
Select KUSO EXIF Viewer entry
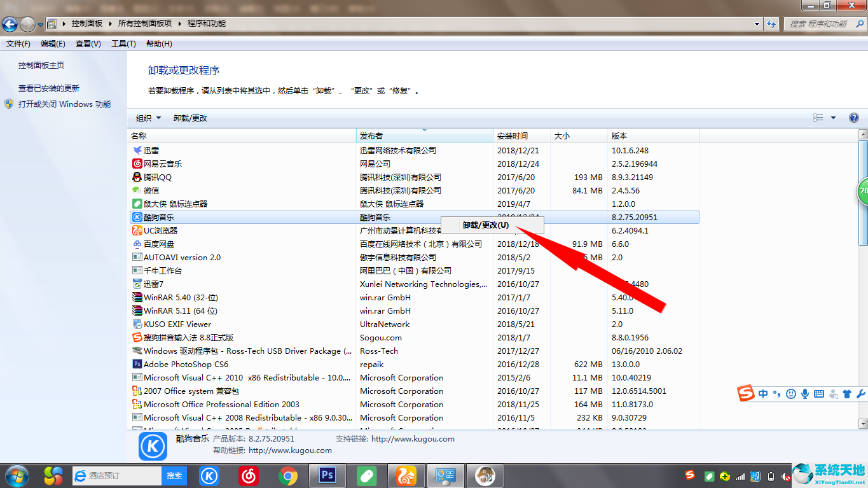(415, 324)
